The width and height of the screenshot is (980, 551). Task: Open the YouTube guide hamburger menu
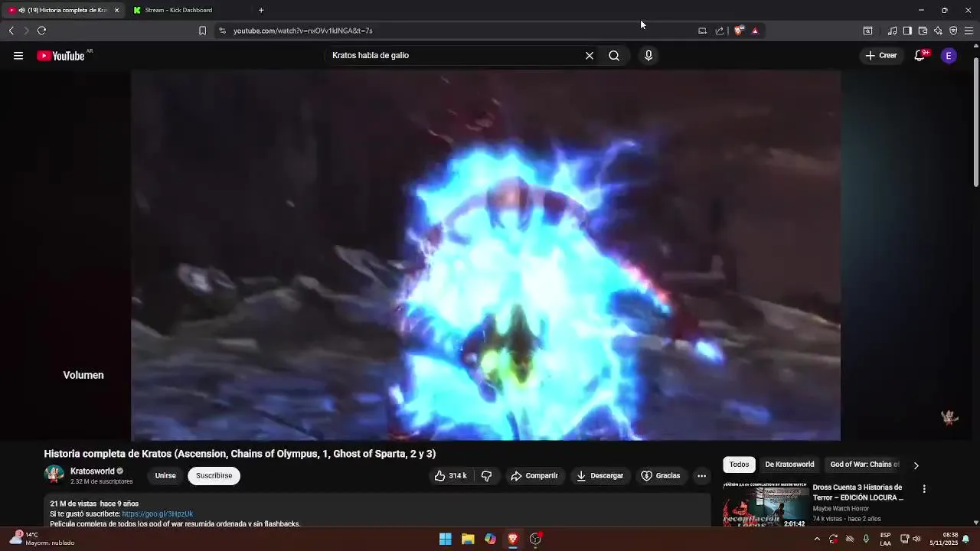[x=18, y=56]
